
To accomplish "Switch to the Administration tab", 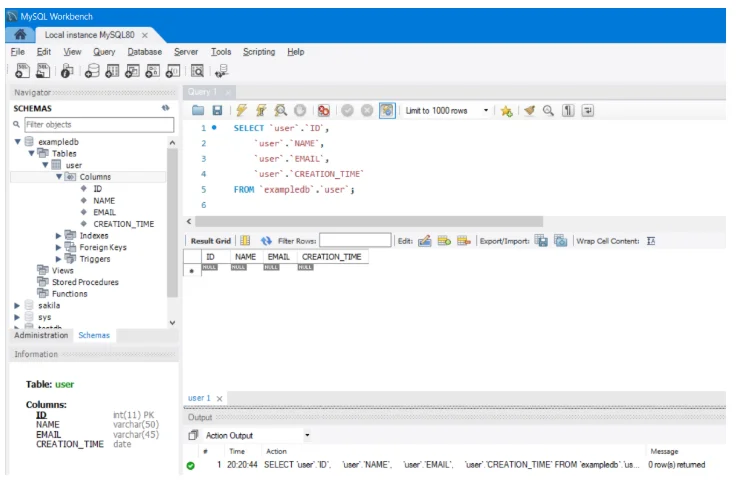I will click(x=41, y=335).
